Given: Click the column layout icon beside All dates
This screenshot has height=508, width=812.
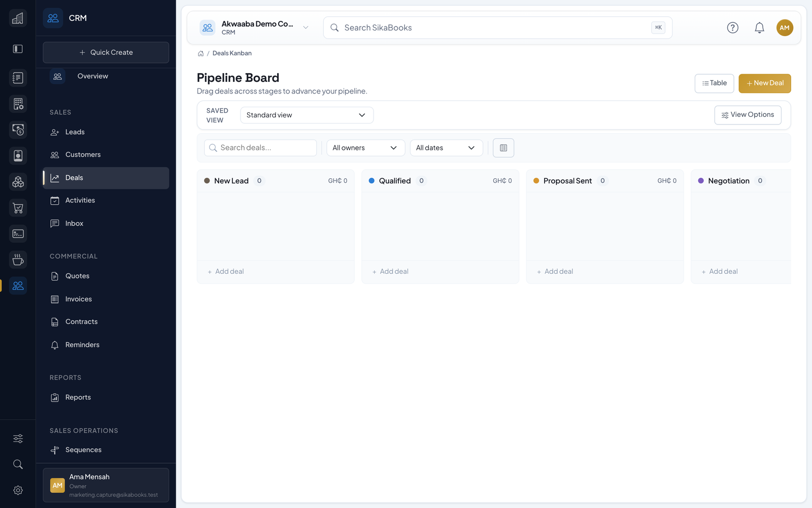Looking at the screenshot, I should tap(503, 148).
